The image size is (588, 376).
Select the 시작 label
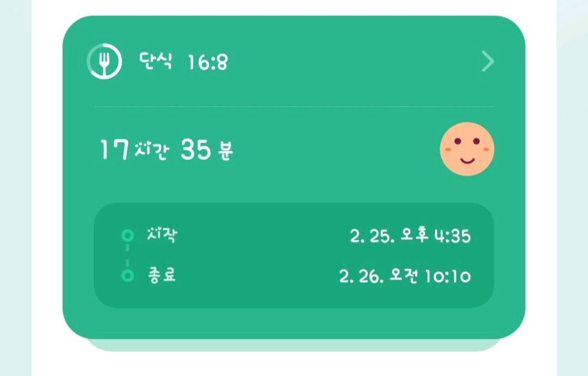[x=162, y=235]
